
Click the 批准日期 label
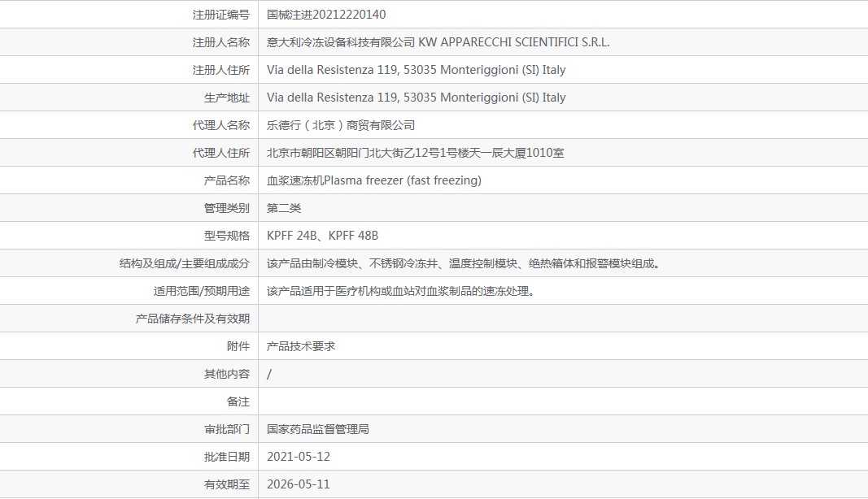pos(226,457)
